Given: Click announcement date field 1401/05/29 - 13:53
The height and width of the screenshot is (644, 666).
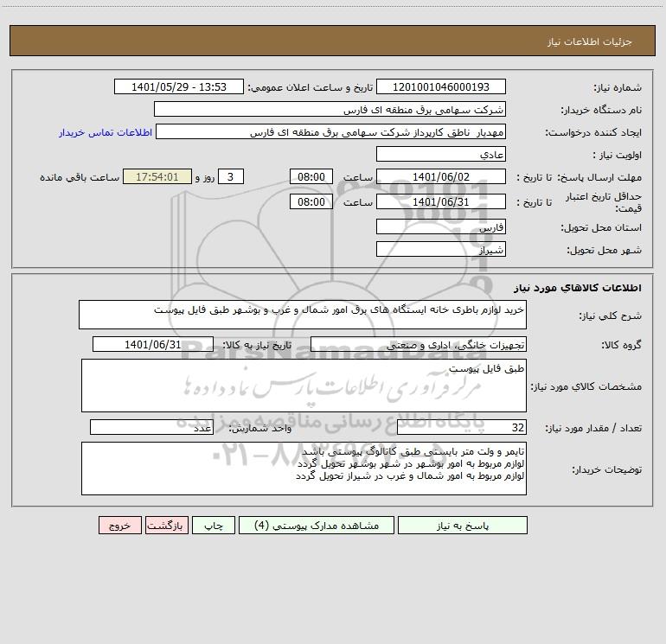Looking at the screenshot, I should 179,86.
